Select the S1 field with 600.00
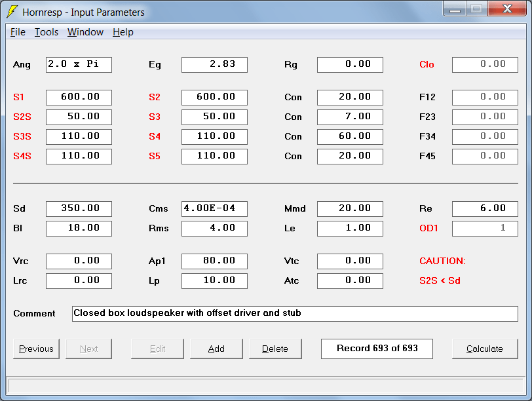 [x=79, y=98]
